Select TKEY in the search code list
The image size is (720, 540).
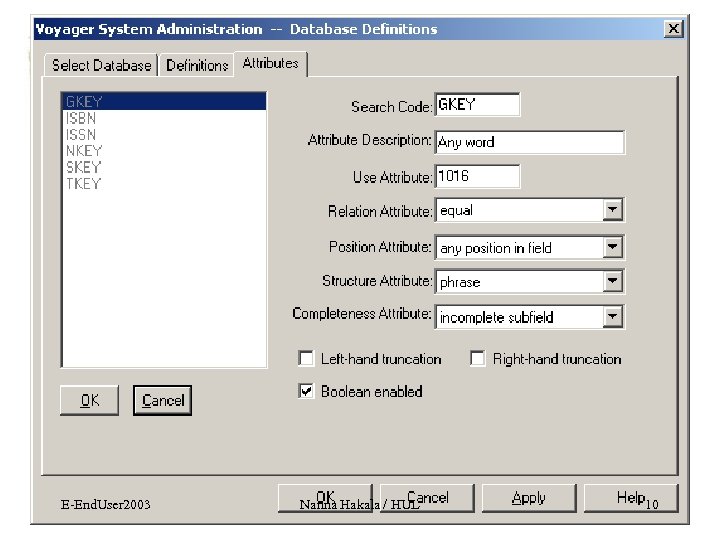click(163, 184)
